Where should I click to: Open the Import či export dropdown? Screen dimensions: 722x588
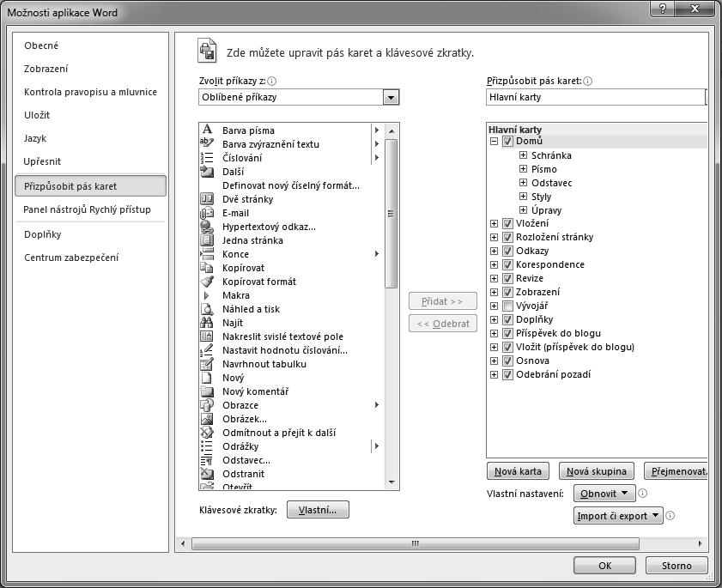[618, 516]
